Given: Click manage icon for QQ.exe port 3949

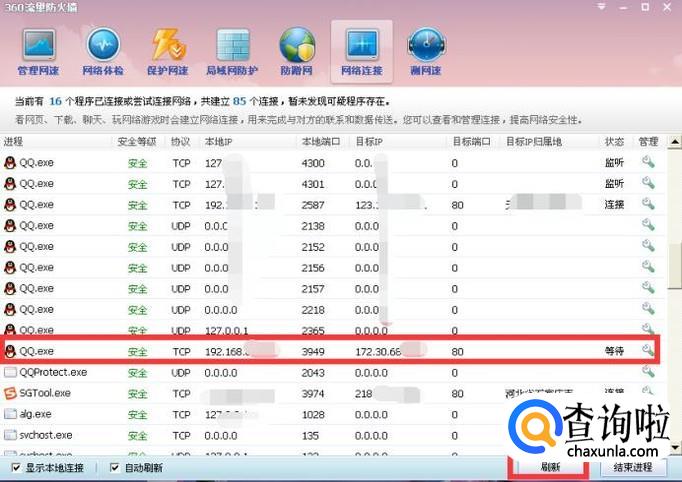Looking at the screenshot, I should click(x=648, y=350).
